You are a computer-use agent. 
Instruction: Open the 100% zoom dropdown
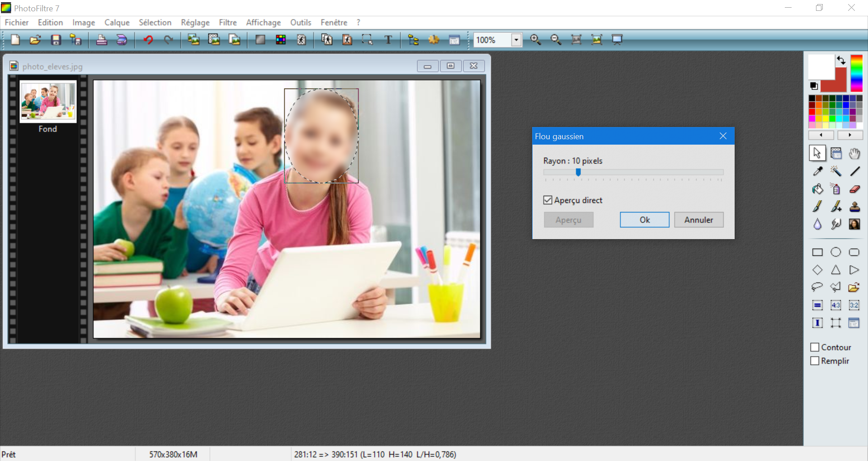tap(516, 40)
